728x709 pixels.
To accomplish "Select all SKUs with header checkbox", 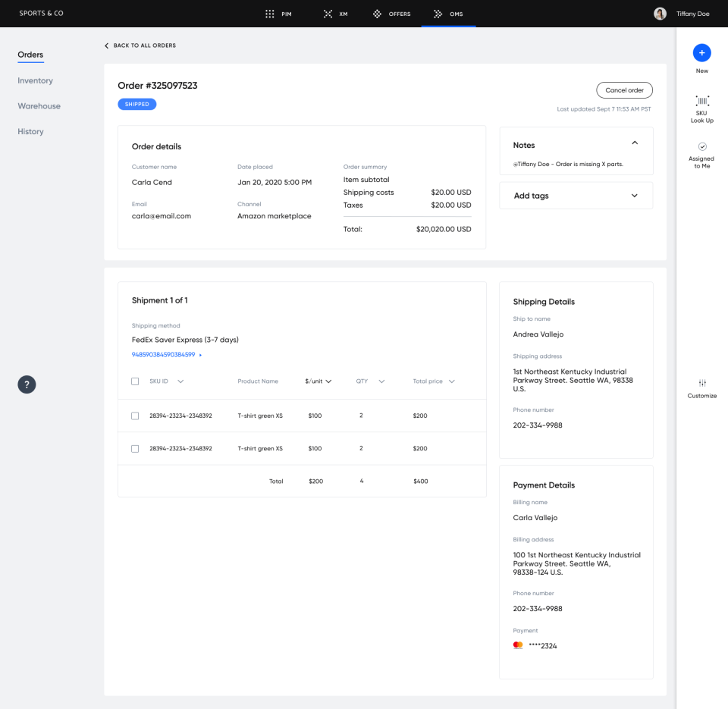I will 135,381.
